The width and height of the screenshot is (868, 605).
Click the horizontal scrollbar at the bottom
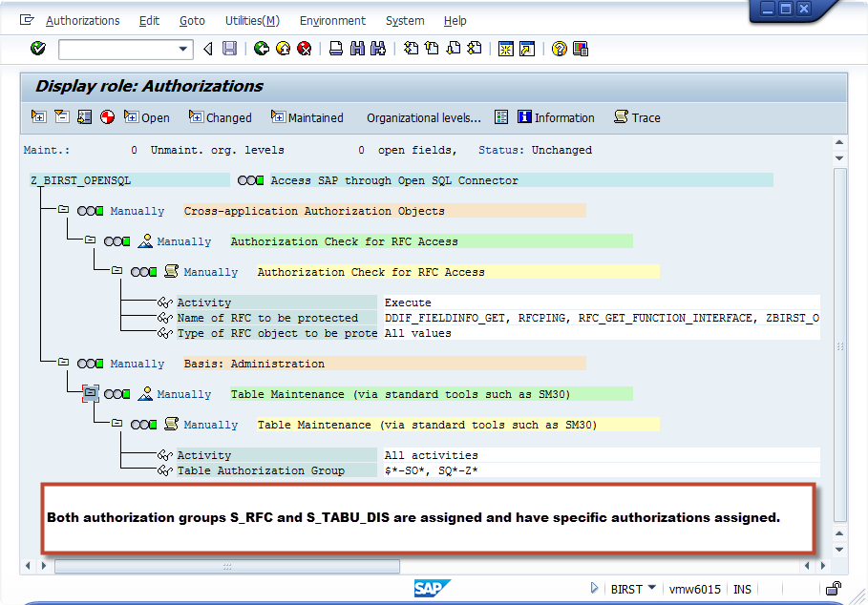[227, 566]
